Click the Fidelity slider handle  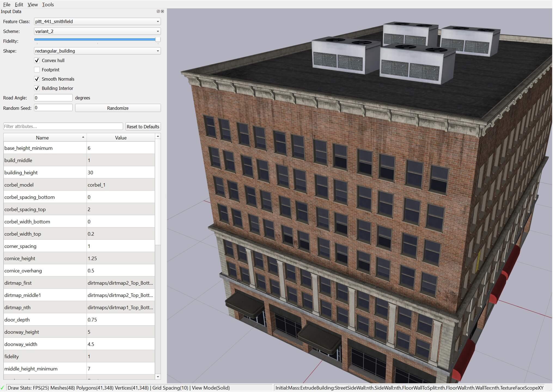[158, 39]
